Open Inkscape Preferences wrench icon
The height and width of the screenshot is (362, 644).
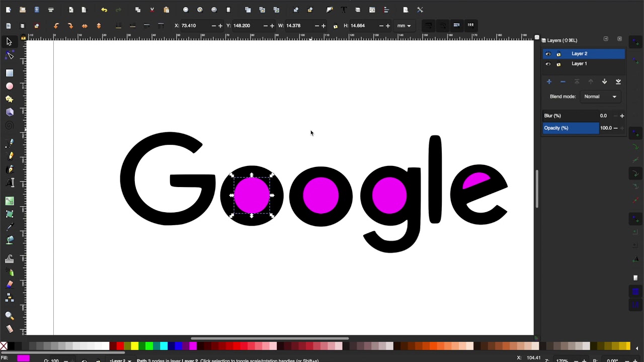420,10
